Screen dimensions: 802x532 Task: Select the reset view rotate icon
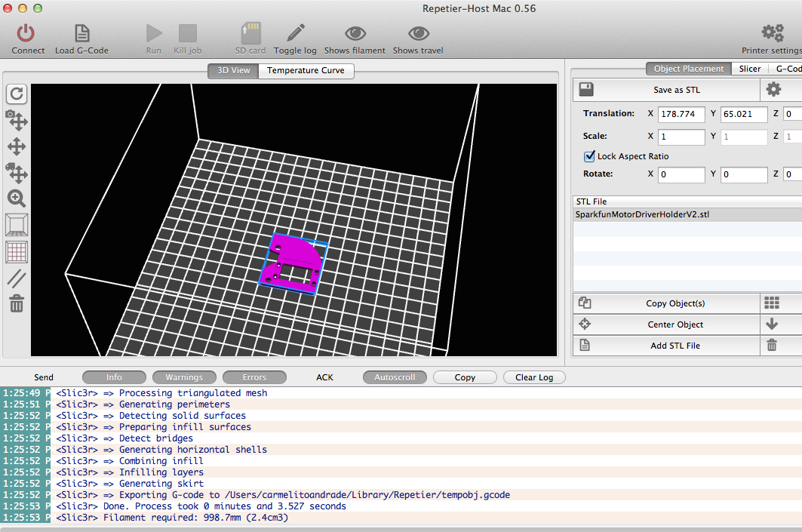17,94
